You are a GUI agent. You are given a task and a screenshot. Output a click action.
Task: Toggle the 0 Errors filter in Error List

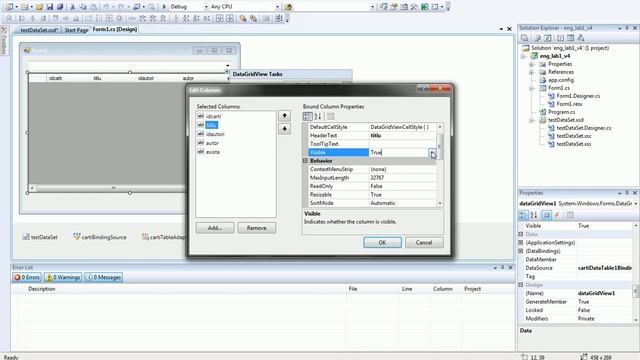(x=27, y=277)
